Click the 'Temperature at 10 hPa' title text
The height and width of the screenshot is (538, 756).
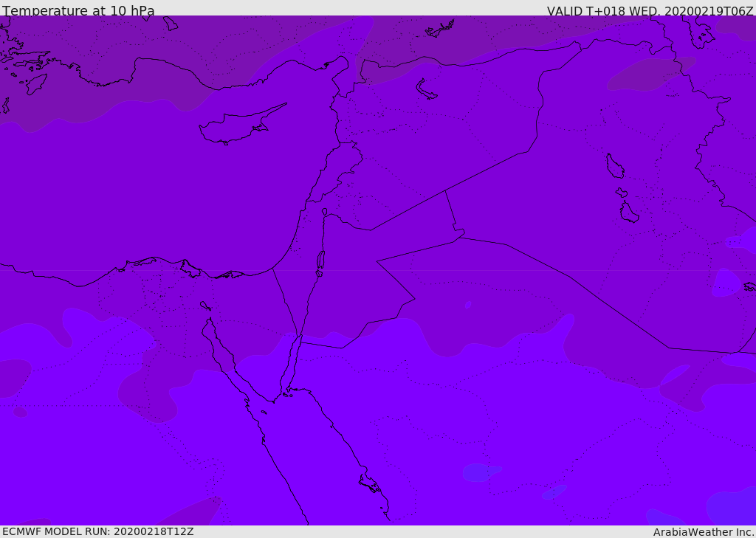[78, 10]
